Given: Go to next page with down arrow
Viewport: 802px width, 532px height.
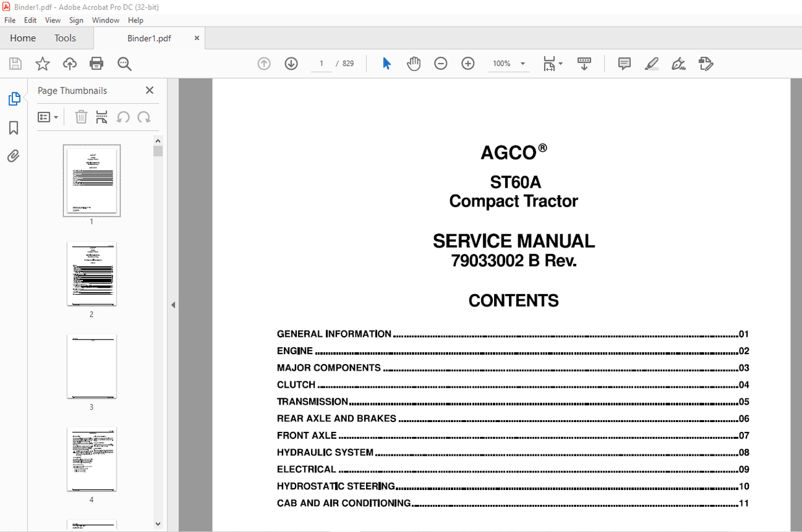Looking at the screenshot, I should (x=291, y=63).
